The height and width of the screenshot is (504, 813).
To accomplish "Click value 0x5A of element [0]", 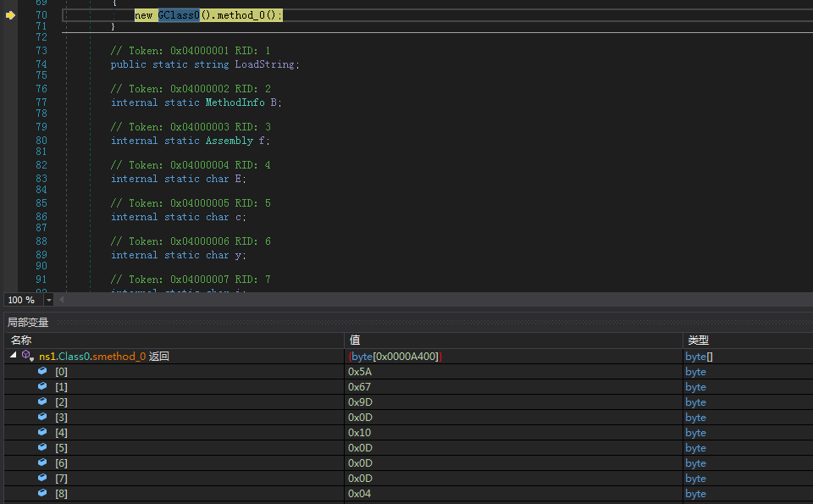I will click(360, 372).
